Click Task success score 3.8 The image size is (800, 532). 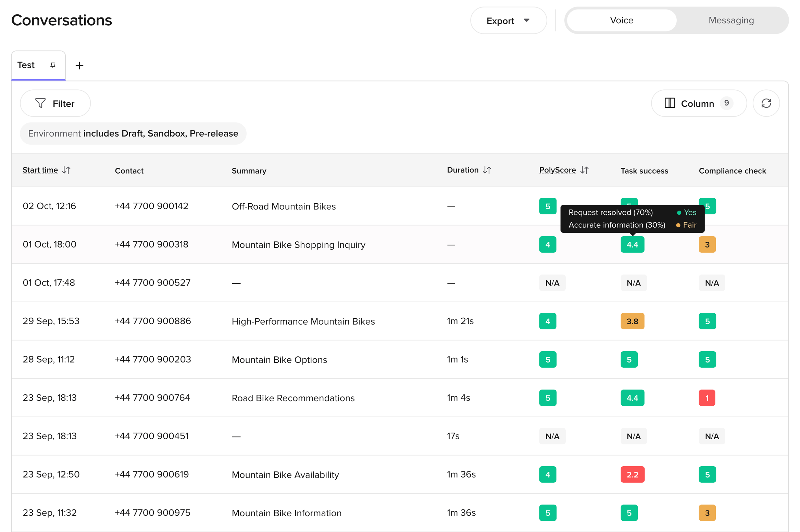(x=632, y=321)
